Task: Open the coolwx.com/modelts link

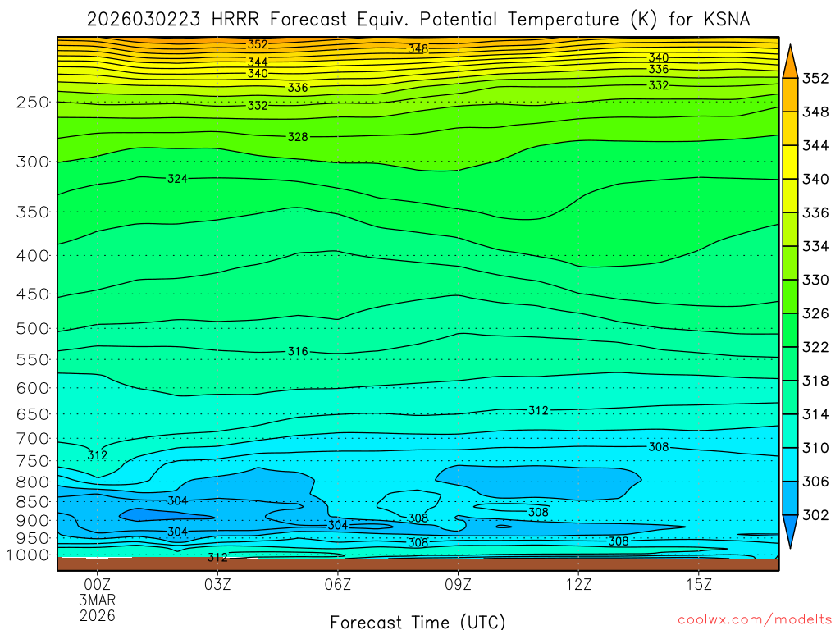Action: pyautogui.click(x=756, y=620)
